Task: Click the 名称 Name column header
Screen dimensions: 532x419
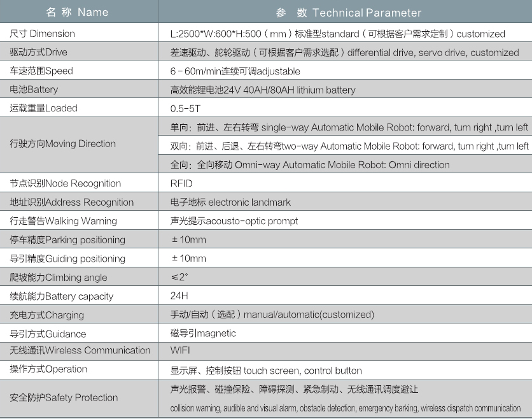Action: tap(78, 12)
